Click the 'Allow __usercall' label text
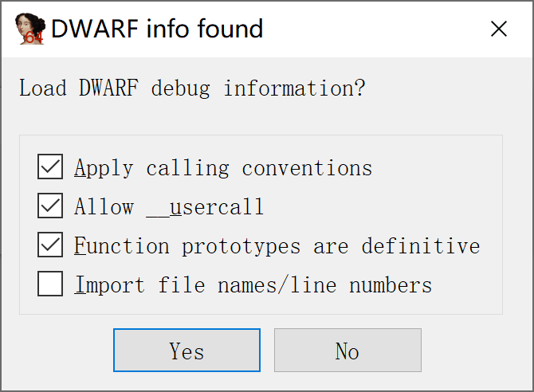Screen dimensions: 534x392 169,207
